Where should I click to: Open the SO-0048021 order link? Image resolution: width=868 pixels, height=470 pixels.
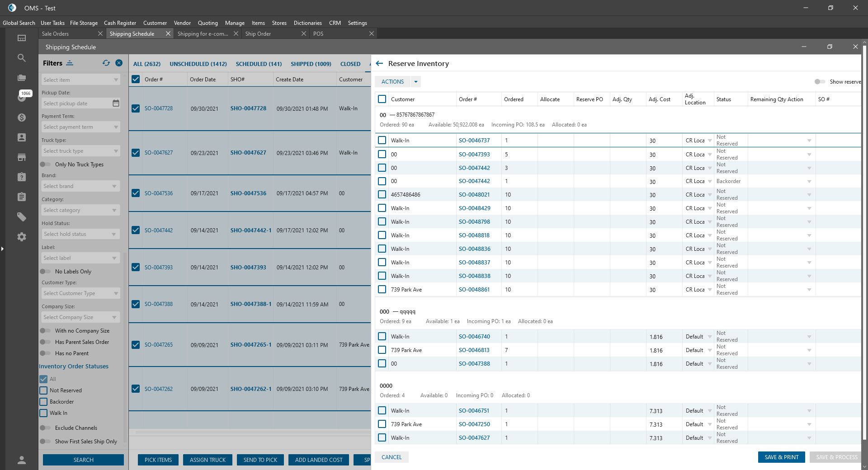click(474, 195)
